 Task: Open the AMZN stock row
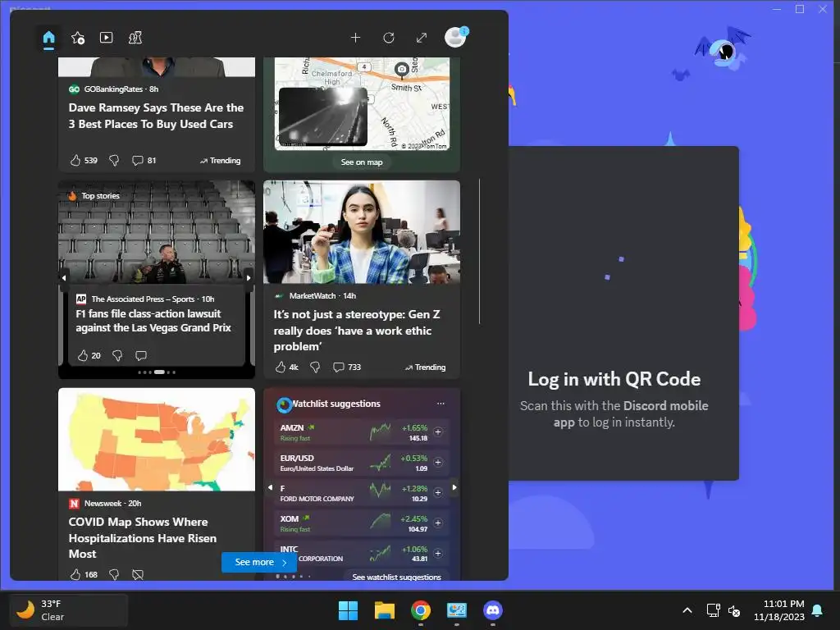362,432
